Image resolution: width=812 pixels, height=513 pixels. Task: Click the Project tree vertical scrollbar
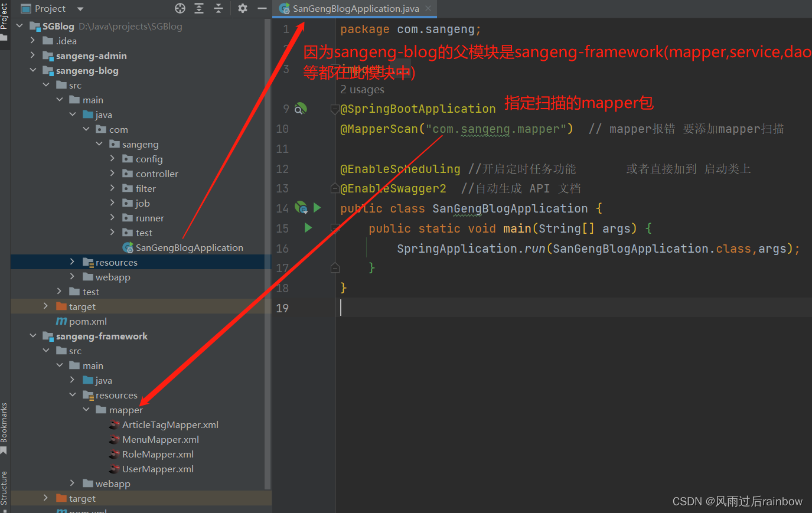pyautogui.click(x=268, y=254)
